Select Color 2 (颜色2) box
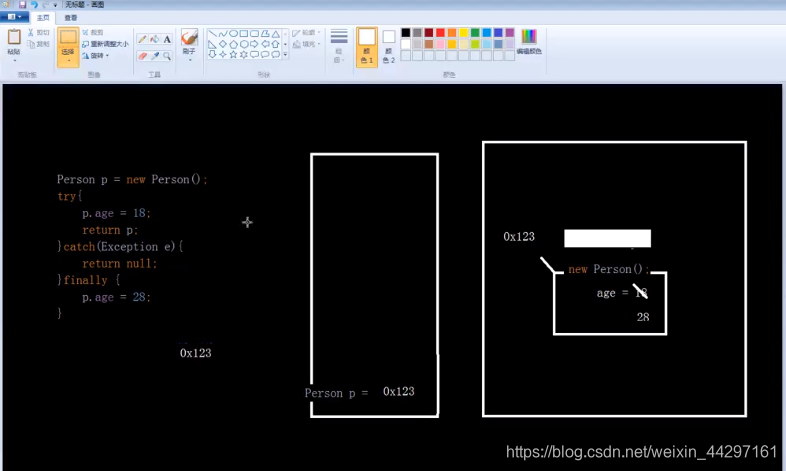 click(388, 47)
